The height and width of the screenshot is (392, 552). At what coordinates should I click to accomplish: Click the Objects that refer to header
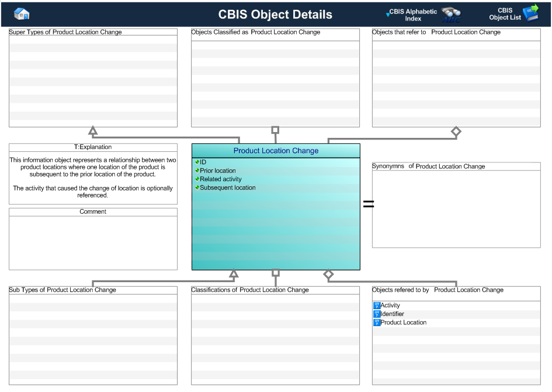coord(436,32)
